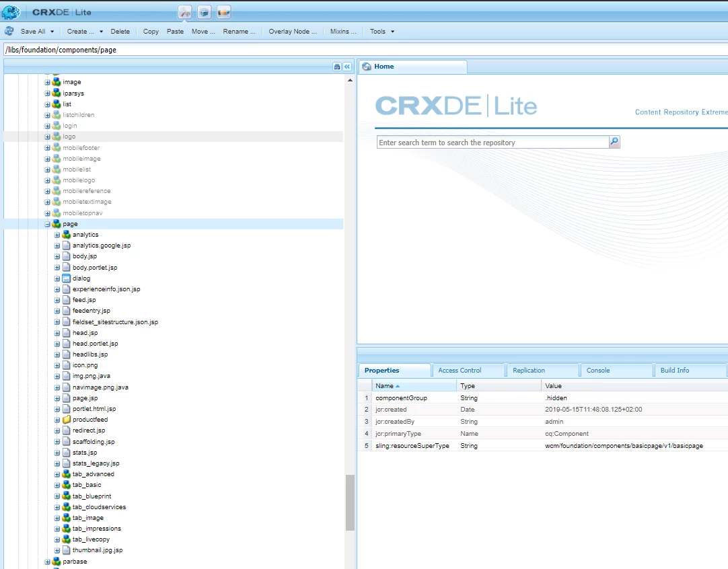Image resolution: width=728 pixels, height=569 pixels.
Task: Switch to the Build Info tab
Action: (x=690, y=371)
